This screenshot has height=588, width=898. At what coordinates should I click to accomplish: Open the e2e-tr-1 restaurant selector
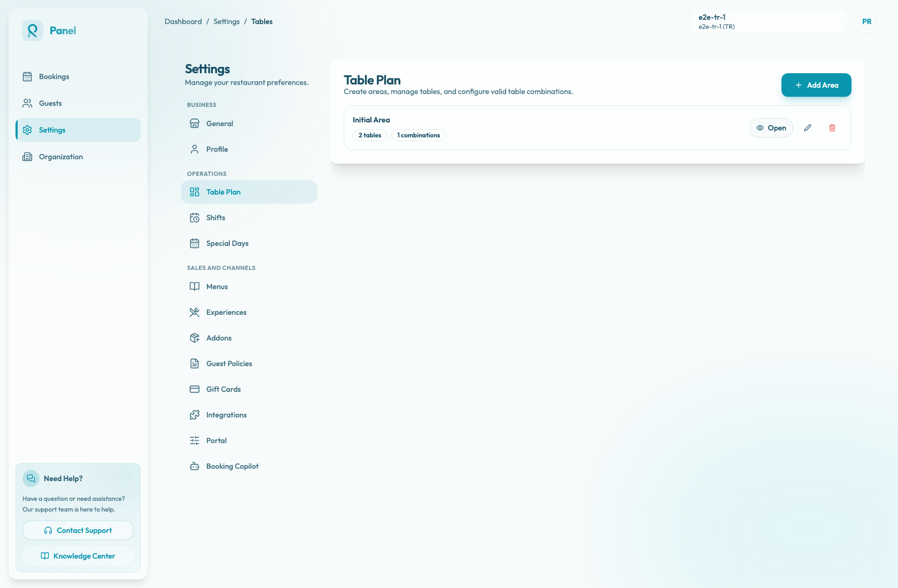click(770, 21)
